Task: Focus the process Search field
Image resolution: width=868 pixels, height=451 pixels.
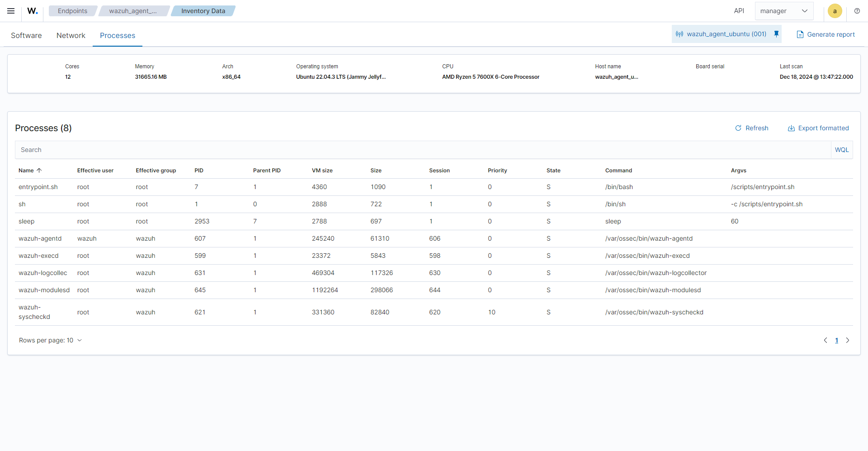Action: 423,150
